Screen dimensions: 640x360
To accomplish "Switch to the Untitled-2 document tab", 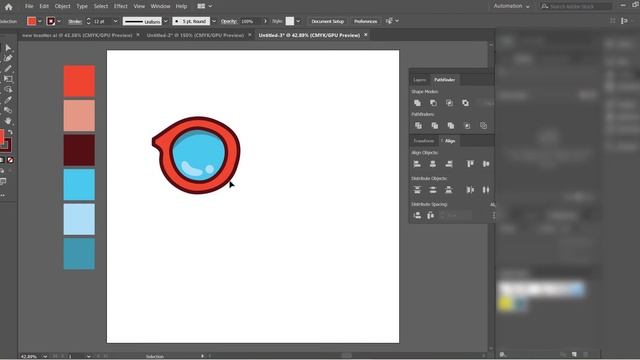I will pyautogui.click(x=195, y=36).
